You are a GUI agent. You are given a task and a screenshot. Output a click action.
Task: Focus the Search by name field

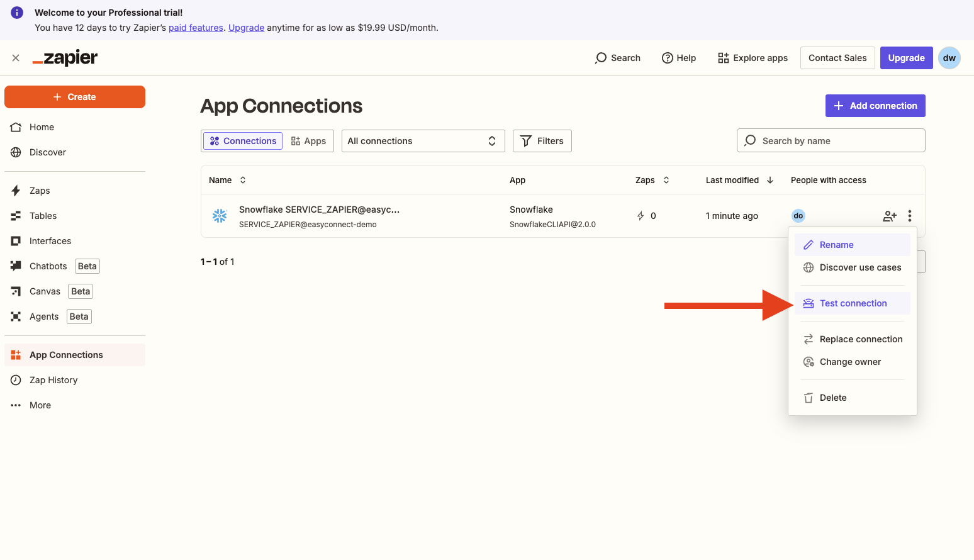click(x=831, y=140)
